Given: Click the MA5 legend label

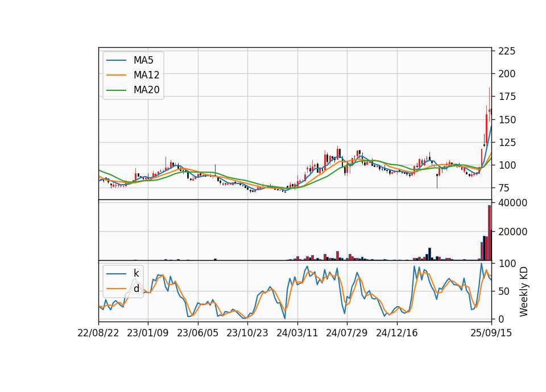Looking at the screenshot, I should (x=143, y=60).
